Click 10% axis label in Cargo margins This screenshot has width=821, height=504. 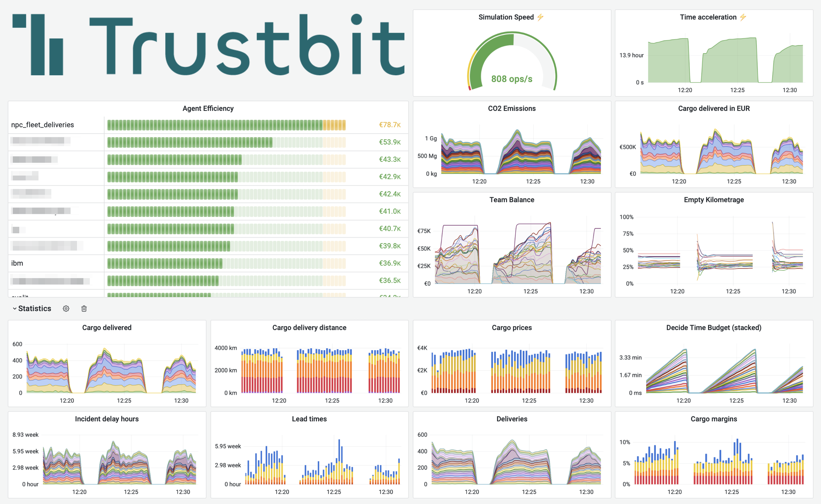coord(625,442)
